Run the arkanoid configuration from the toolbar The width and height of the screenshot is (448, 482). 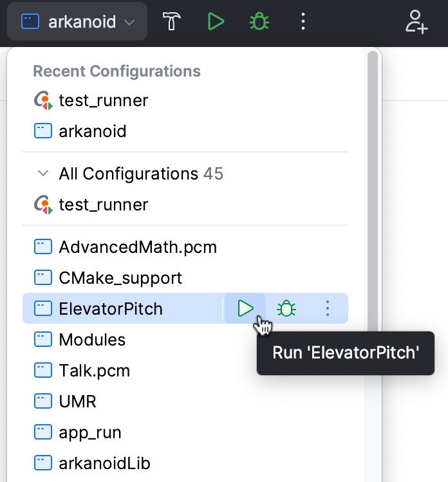pos(216,22)
